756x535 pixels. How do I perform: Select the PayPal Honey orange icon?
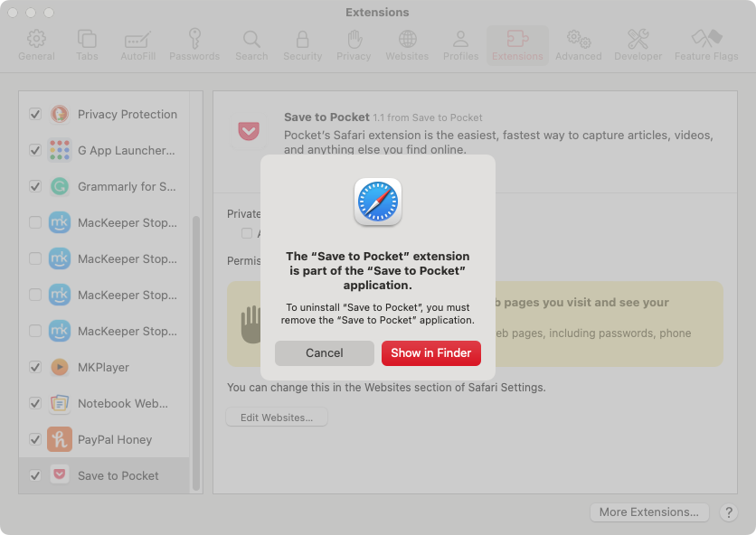[60, 439]
